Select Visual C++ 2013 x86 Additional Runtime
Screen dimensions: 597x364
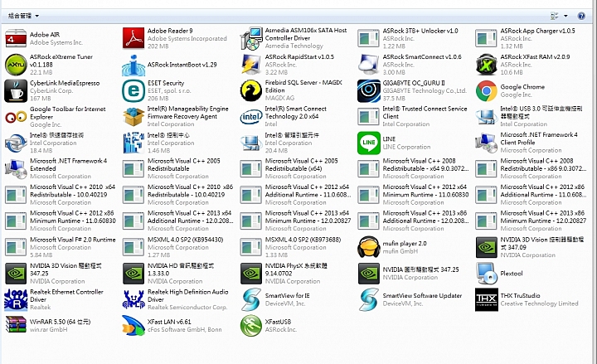point(413,221)
